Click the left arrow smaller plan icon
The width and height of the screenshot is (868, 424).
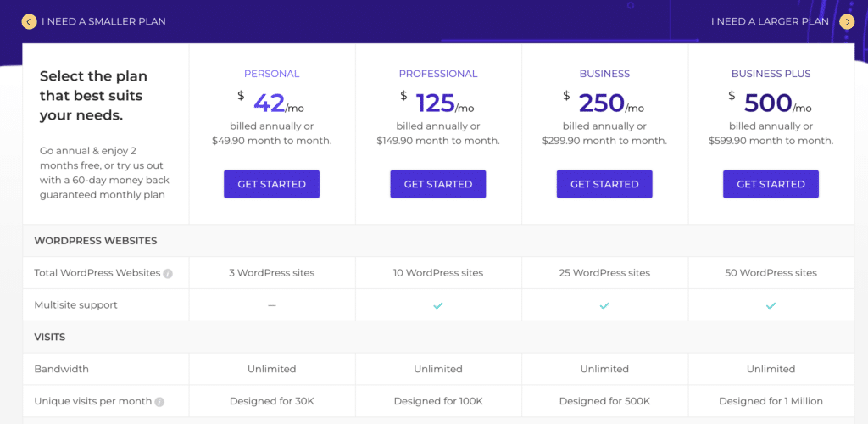coord(30,21)
